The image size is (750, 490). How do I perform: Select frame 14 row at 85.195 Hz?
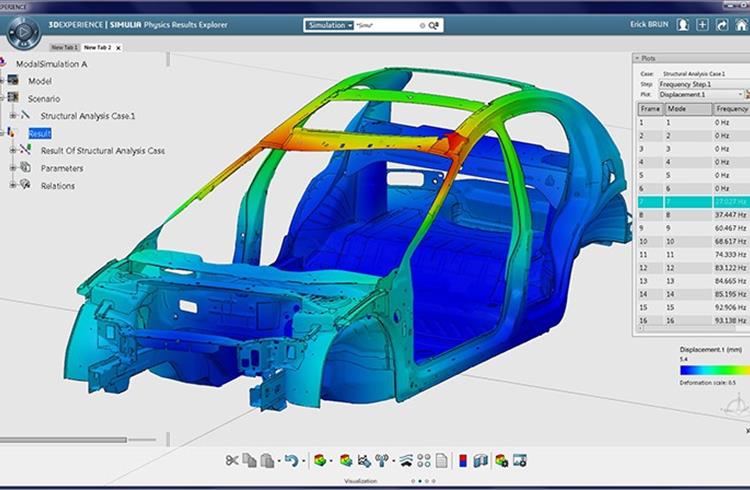(694, 294)
